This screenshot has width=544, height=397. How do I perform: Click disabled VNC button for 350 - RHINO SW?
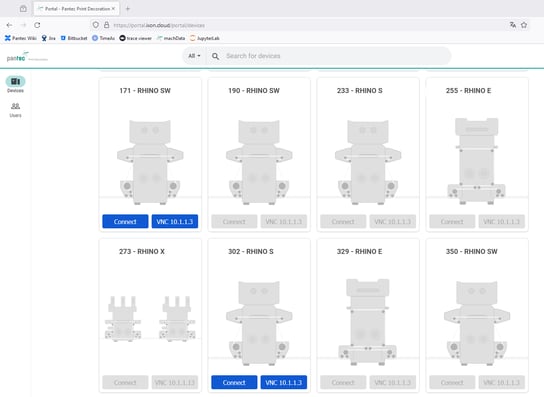[x=502, y=382]
